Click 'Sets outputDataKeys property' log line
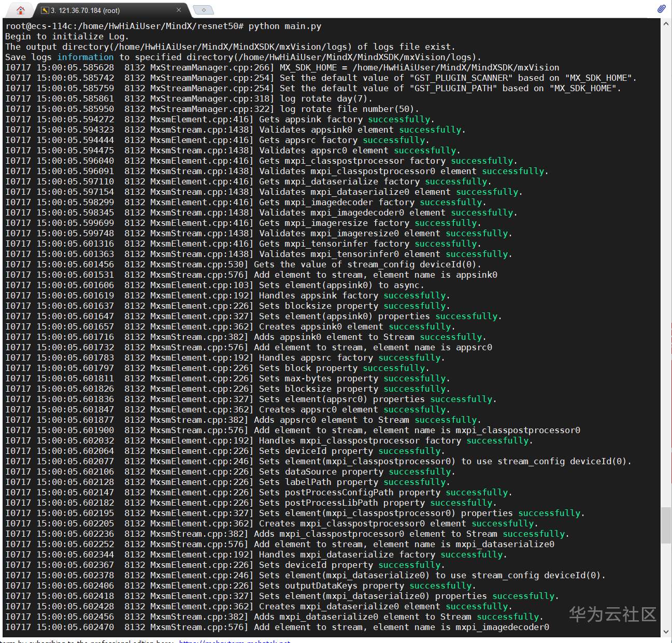 (x=241, y=585)
